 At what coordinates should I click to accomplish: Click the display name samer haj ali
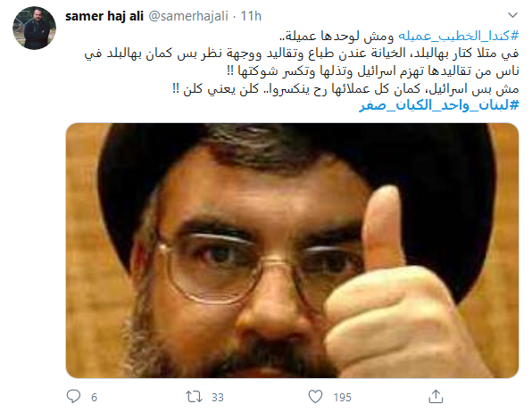[x=104, y=16]
